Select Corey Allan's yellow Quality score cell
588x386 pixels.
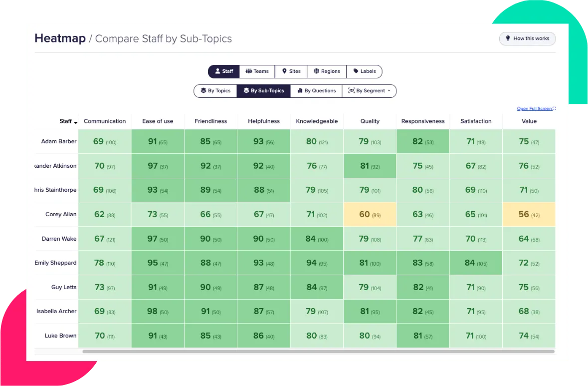(370, 214)
